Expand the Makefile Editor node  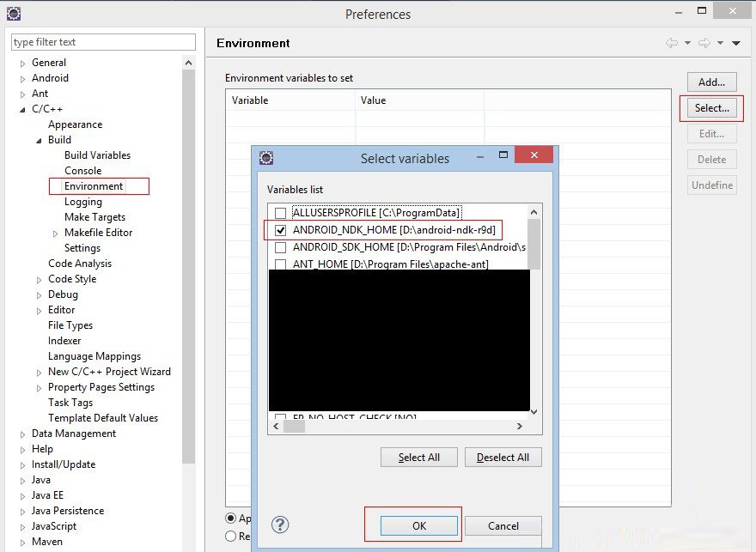point(56,234)
